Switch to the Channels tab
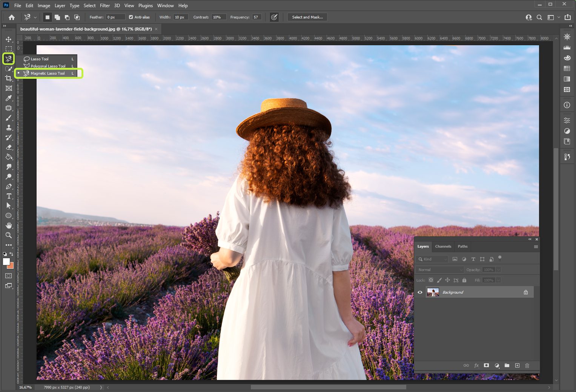Image resolution: width=576 pixels, height=392 pixels. (443, 247)
